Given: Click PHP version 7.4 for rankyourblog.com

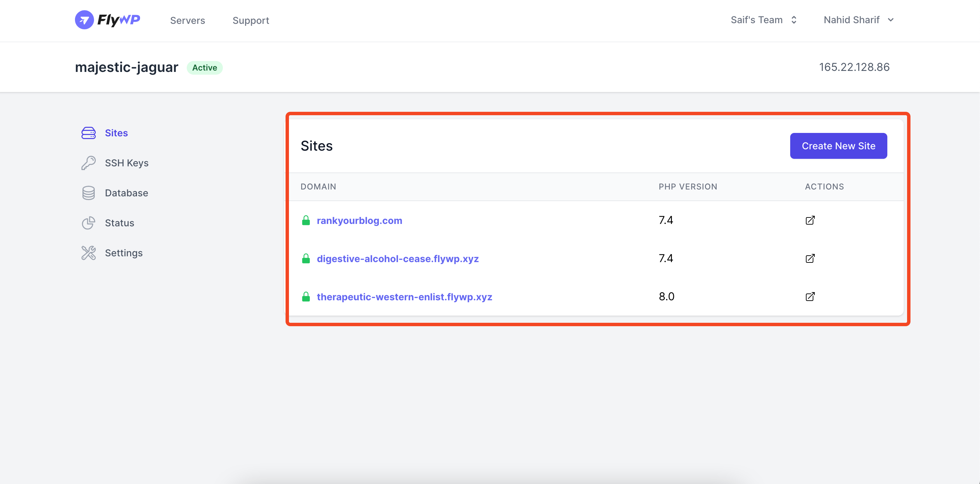Looking at the screenshot, I should [x=666, y=220].
